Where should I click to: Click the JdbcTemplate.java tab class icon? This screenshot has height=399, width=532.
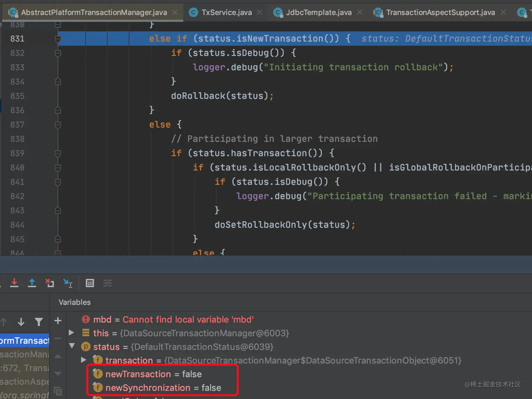[278, 13]
